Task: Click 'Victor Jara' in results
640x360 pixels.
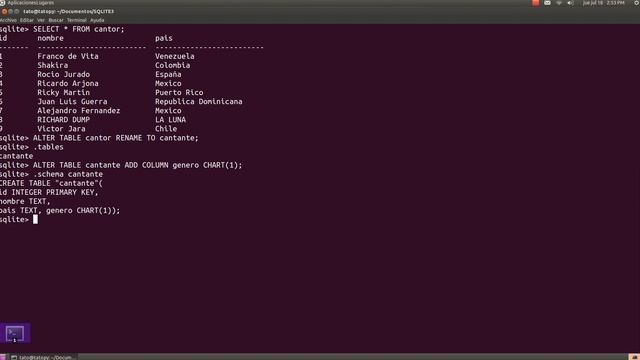Action: pyautogui.click(x=62, y=129)
